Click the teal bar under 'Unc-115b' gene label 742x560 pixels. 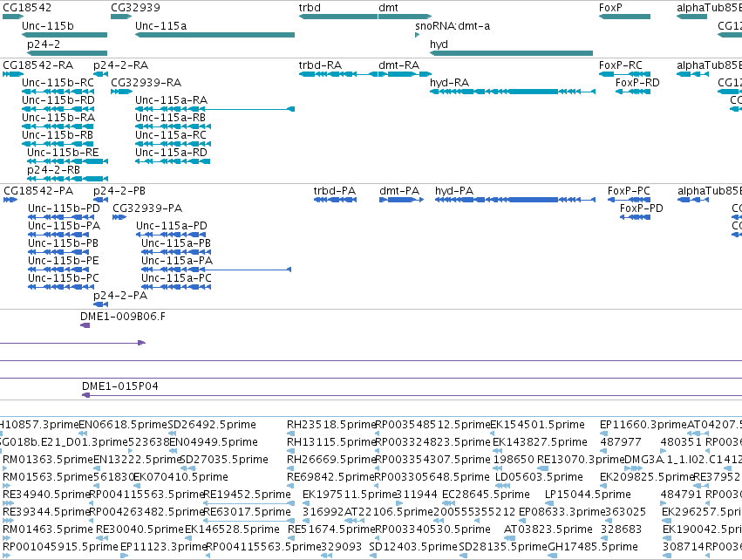65,35
